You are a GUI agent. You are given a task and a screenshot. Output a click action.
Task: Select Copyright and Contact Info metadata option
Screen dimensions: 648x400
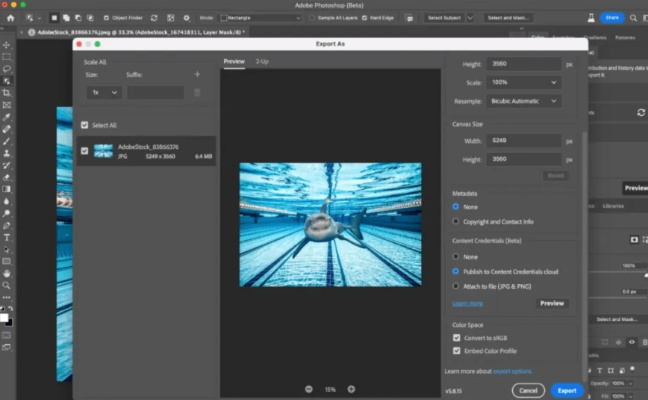tap(457, 221)
